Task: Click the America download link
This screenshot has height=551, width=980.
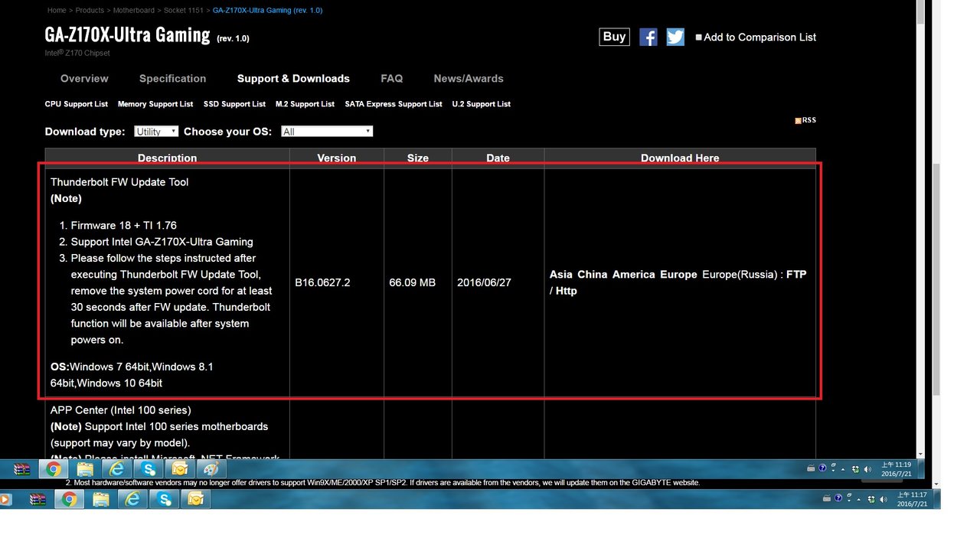Action: [x=632, y=275]
